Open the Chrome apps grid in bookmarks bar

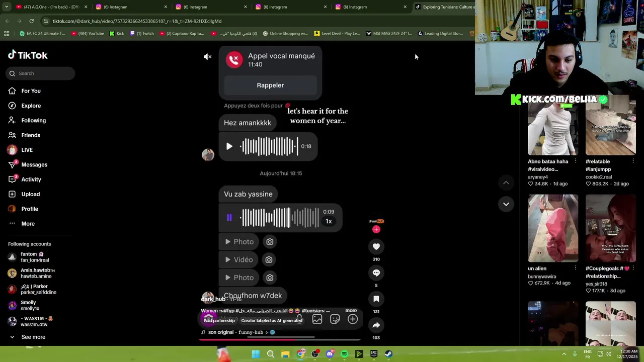pyautogui.click(x=7, y=34)
